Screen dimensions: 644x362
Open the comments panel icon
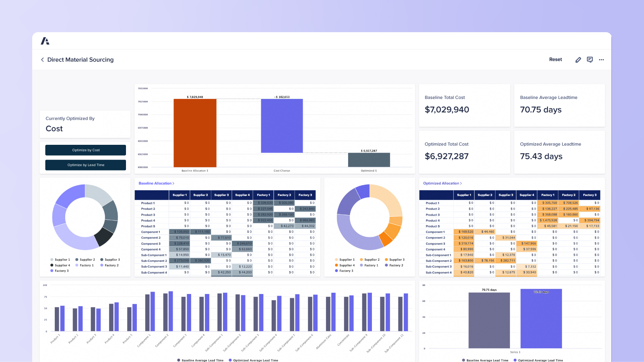590,60
